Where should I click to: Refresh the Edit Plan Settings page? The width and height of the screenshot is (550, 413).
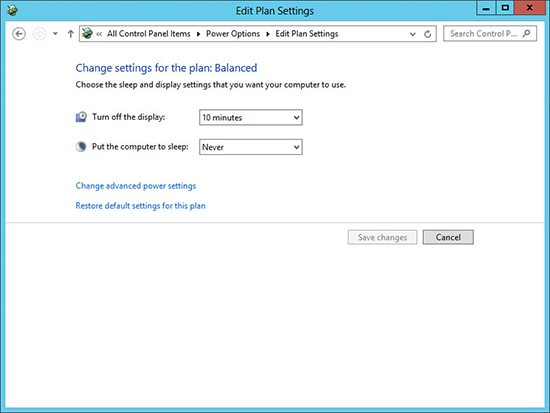tap(428, 34)
